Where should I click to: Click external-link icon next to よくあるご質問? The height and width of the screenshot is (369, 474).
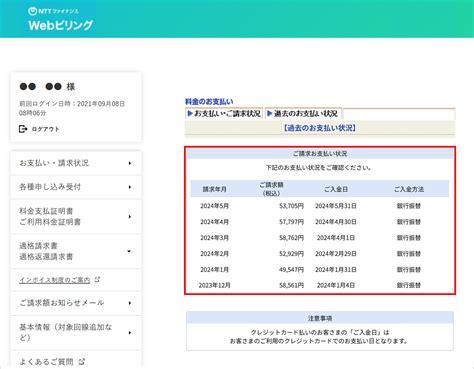tap(82, 361)
